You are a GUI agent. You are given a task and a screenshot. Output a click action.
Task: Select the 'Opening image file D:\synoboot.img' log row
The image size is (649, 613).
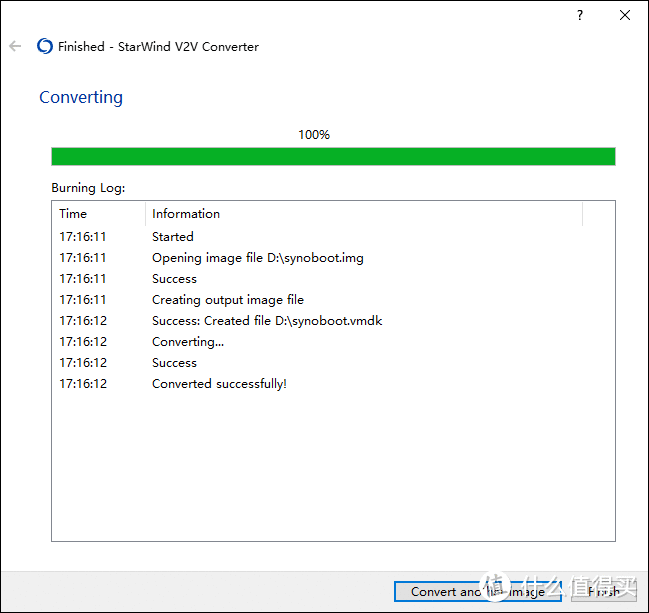257,258
